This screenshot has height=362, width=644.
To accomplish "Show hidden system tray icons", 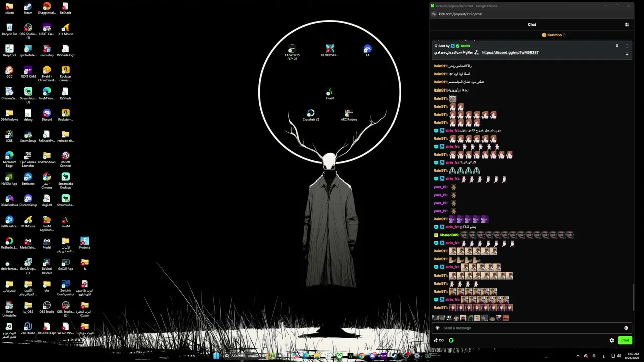I will [x=577, y=356].
